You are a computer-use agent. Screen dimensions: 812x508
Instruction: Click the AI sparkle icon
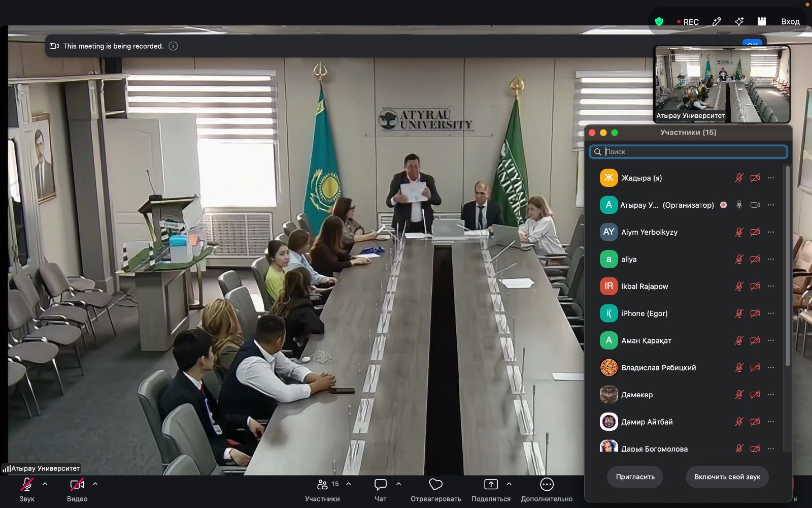[x=739, y=21]
